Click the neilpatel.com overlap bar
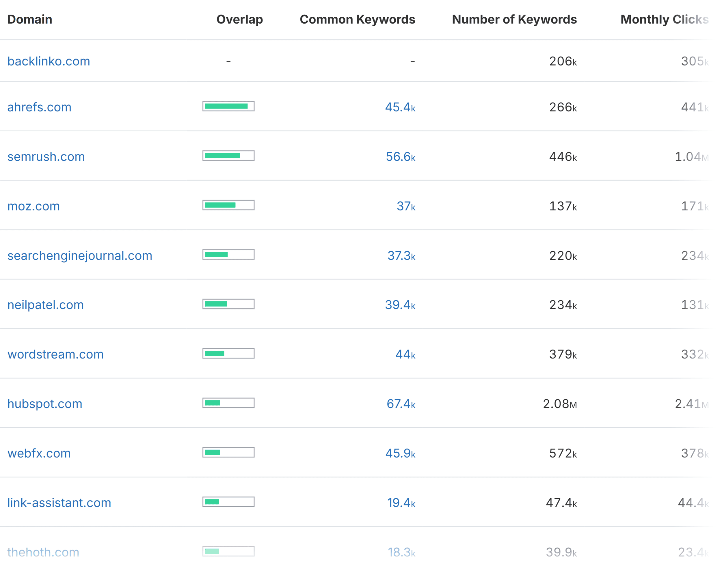This screenshot has width=722, height=588. (228, 304)
